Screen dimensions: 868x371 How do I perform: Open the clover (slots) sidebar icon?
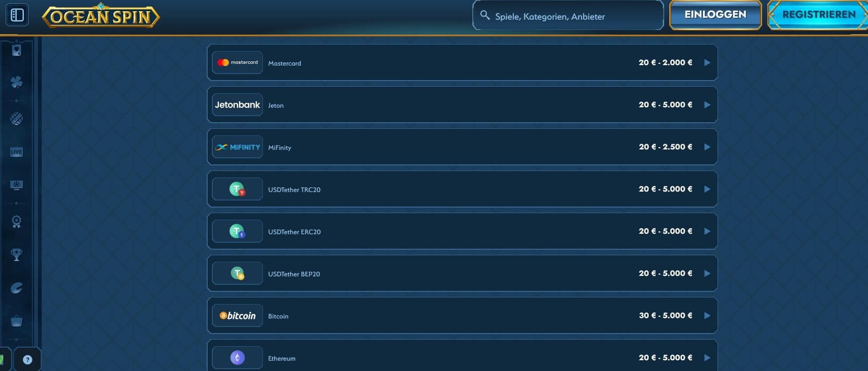click(x=16, y=82)
